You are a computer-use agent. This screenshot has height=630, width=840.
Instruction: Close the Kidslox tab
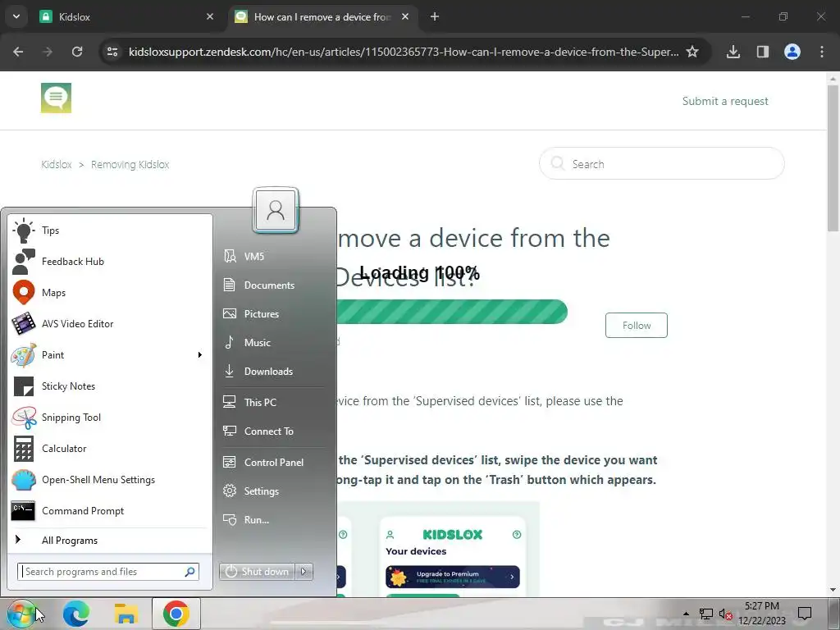[210, 17]
